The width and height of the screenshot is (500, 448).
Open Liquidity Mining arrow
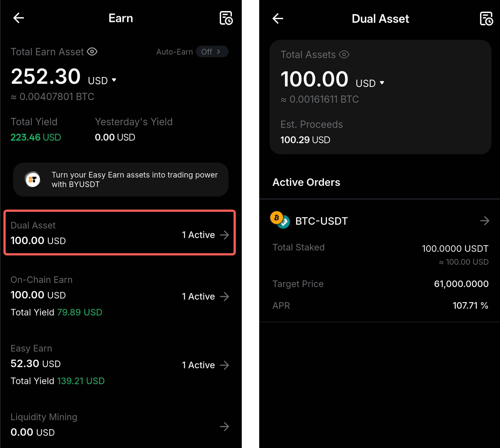224,426
